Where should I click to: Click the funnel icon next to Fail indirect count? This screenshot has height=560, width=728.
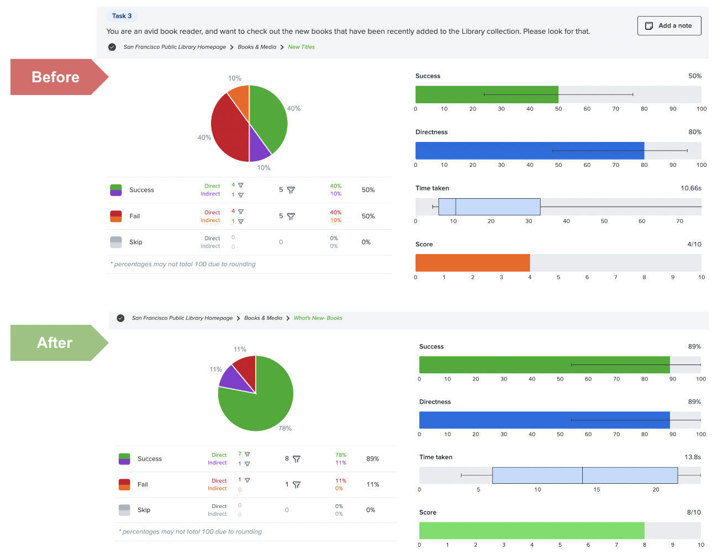coord(241,221)
